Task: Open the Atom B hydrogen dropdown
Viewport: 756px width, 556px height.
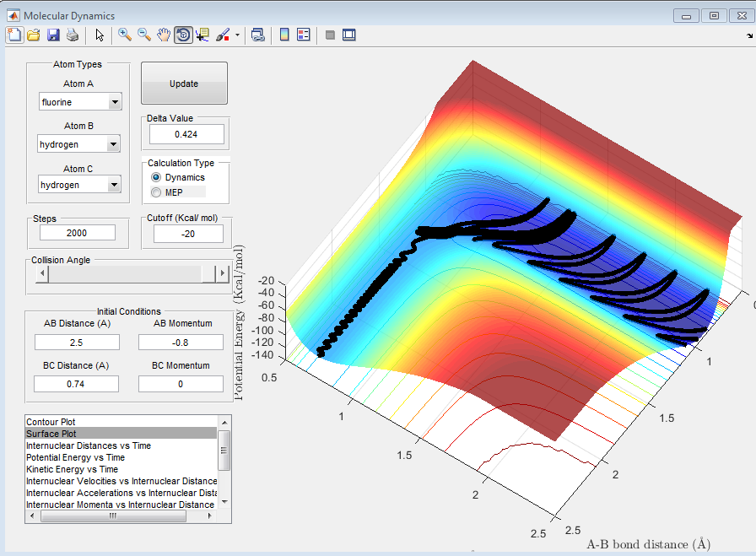Action: coord(115,144)
